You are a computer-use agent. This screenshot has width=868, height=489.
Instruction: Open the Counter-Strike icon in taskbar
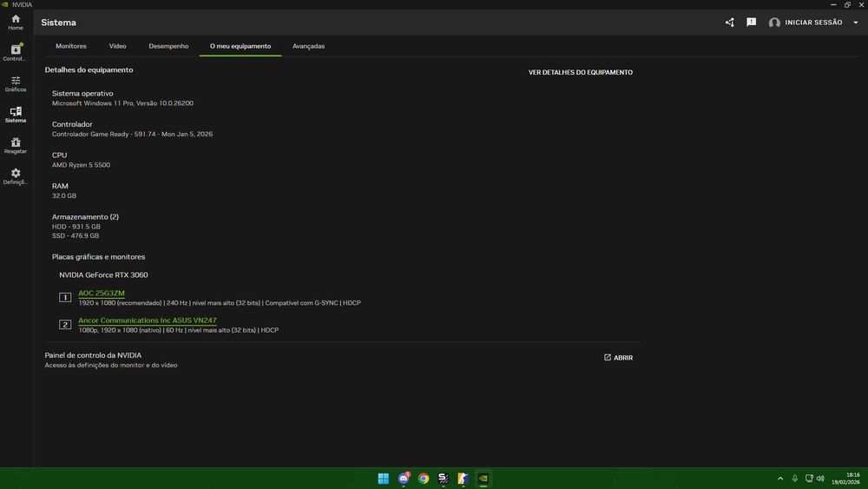[464, 479]
